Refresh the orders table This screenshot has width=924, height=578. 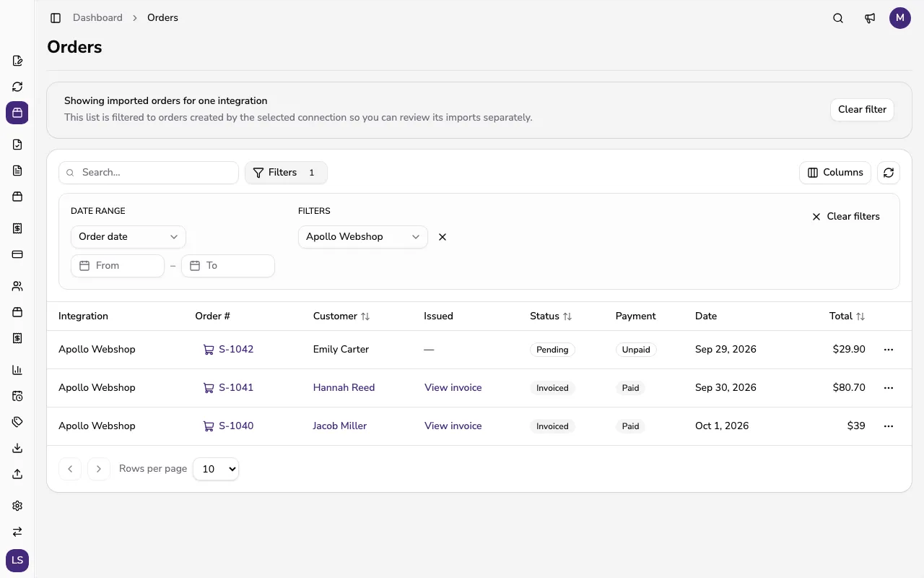pos(889,173)
